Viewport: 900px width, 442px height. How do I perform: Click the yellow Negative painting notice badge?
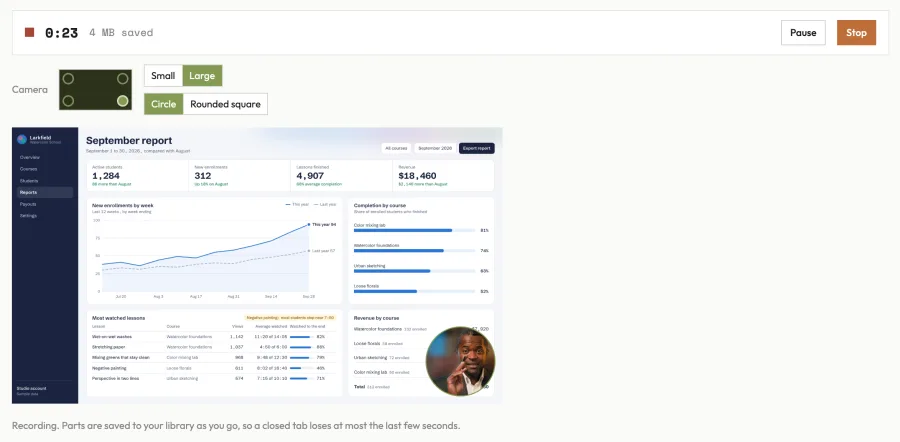[290, 317]
